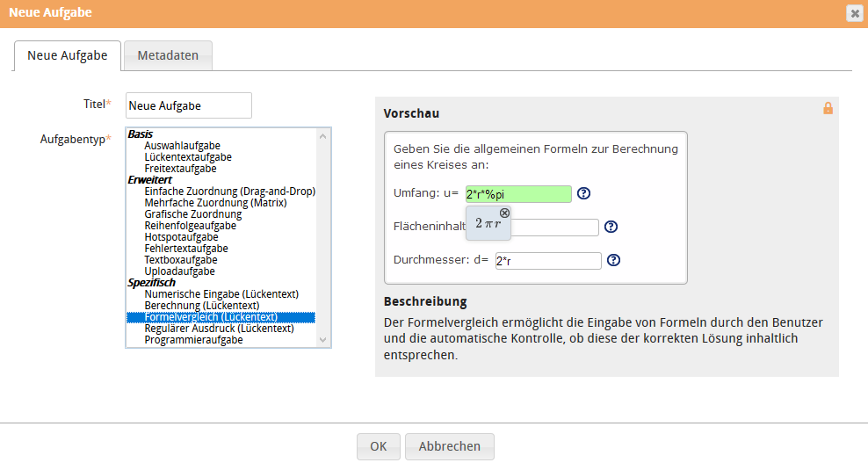Confirm with the OK button
Image resolution: width=868 pixels, height=470 pixels.
[378, 446]
